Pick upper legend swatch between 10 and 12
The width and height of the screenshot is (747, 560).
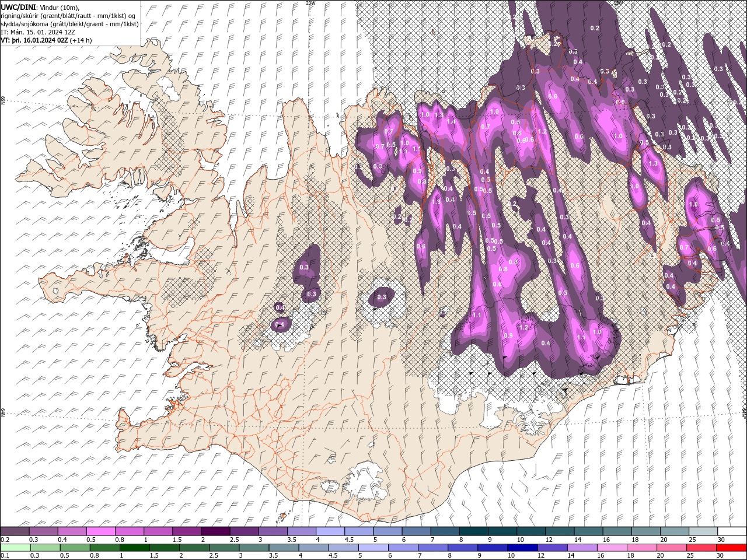[530, 531]
